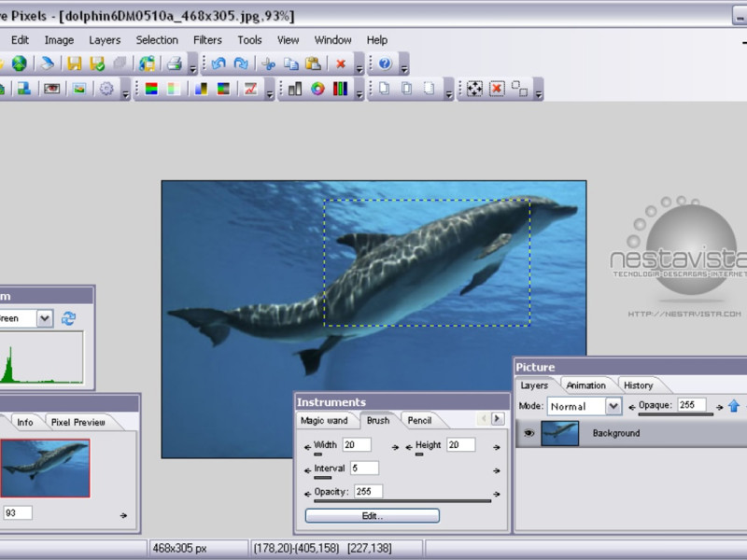Switch to the History tab
Image resolution: width=747 pixels, height=560 pixels.
(638, 385)
